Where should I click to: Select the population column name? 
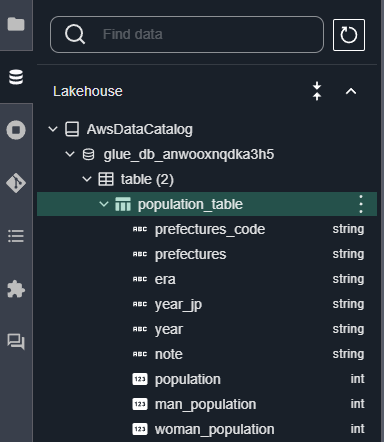coord(188,380)
